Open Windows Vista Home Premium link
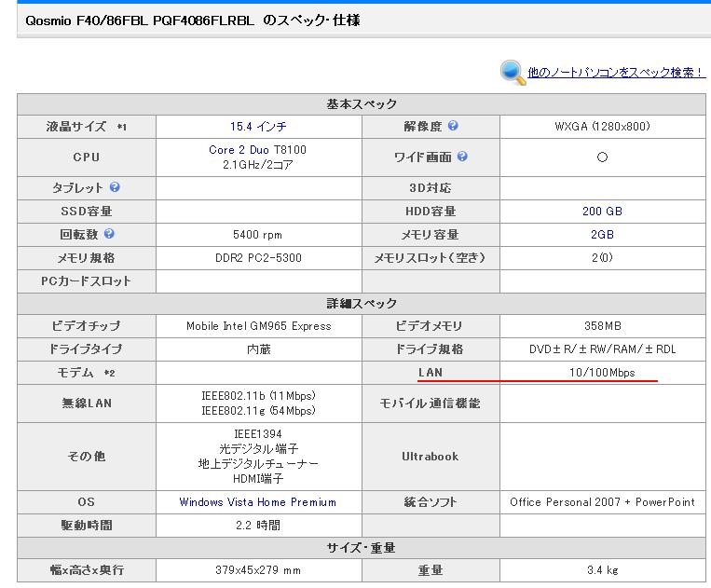This screenshot has width=711, height=588. [x=257, y=502]
